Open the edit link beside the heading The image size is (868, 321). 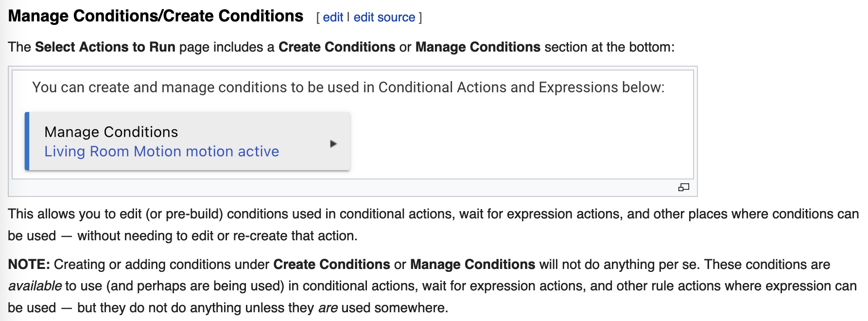point(333,18)
